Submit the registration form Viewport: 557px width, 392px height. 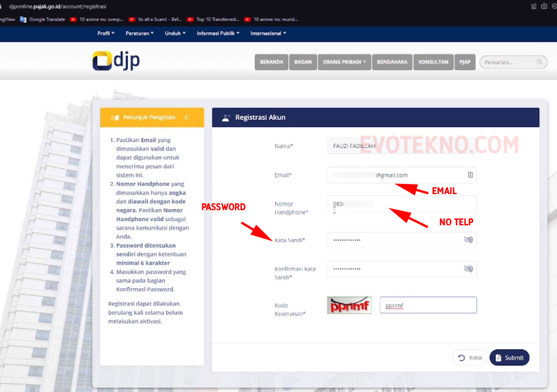coord(509,358)
